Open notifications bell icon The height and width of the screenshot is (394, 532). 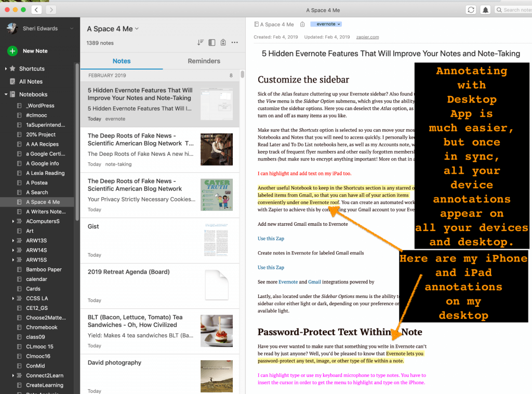486,10
